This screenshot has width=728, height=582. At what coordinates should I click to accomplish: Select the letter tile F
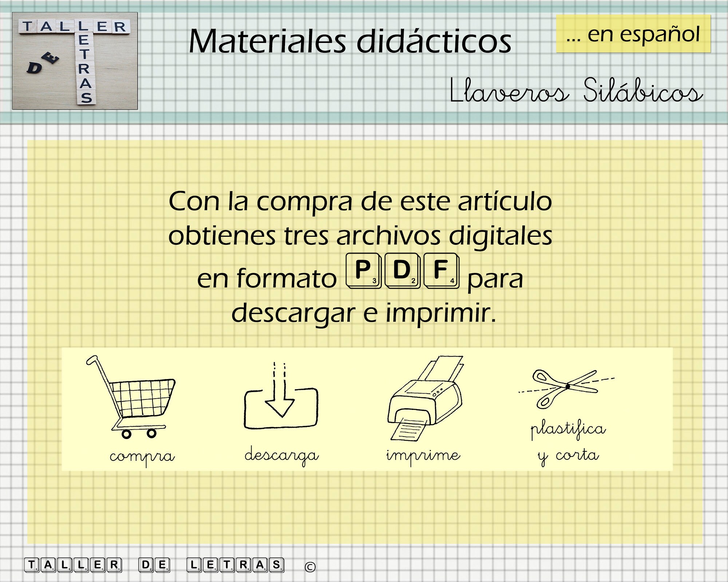tap(440, 273)
